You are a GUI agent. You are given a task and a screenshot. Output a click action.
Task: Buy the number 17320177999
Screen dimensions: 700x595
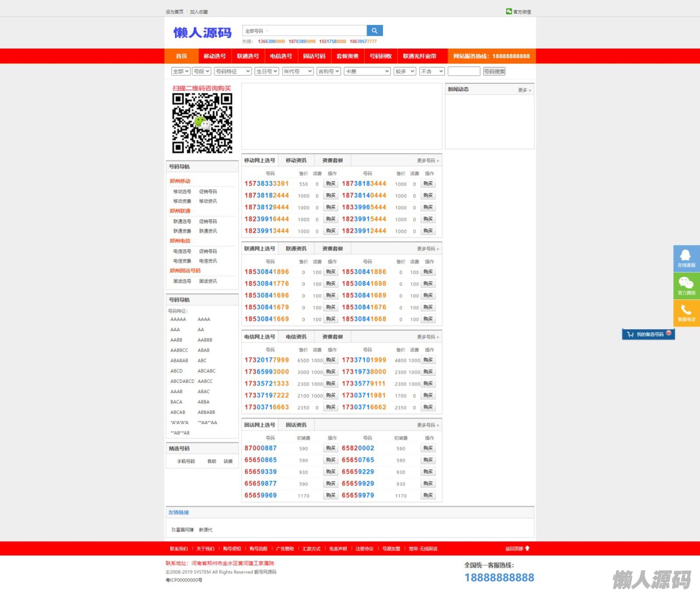click(x=331, y=360)
